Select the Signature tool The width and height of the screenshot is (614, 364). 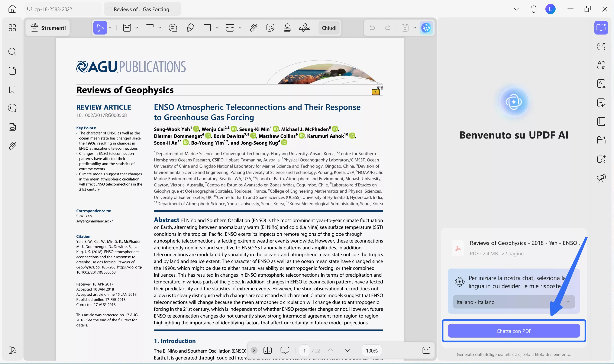pos(304,28)
